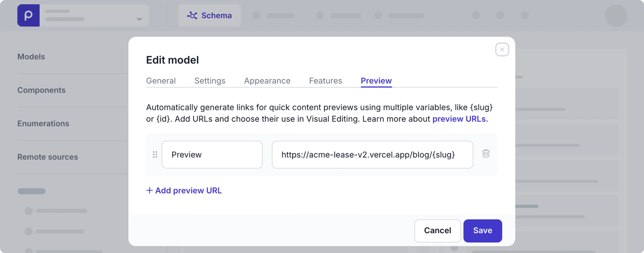This screenshot has width=644, height=253.
Task: Open Remote sources in the sidebar
Action: pos(47,157)
